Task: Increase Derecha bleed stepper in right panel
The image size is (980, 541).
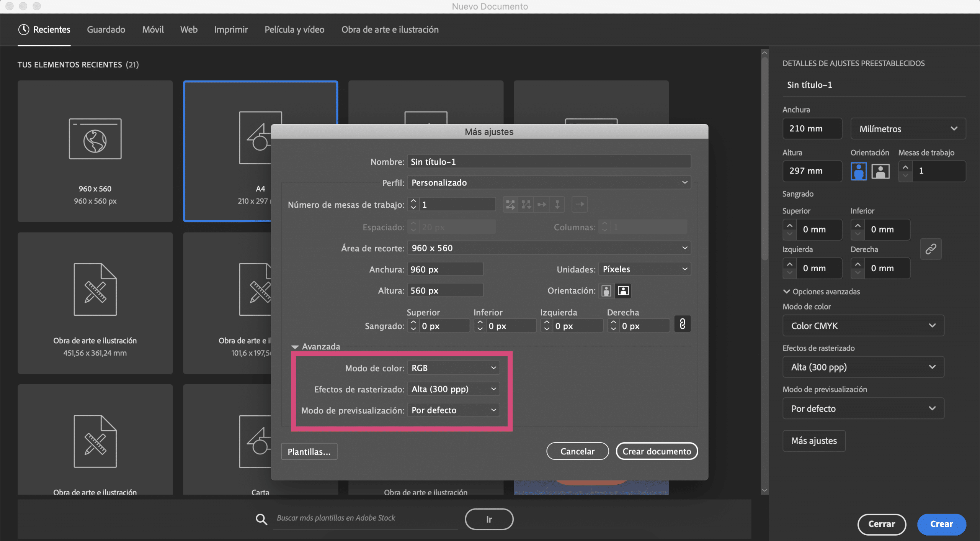Action: pyautogui.click(x=857, y=264)
